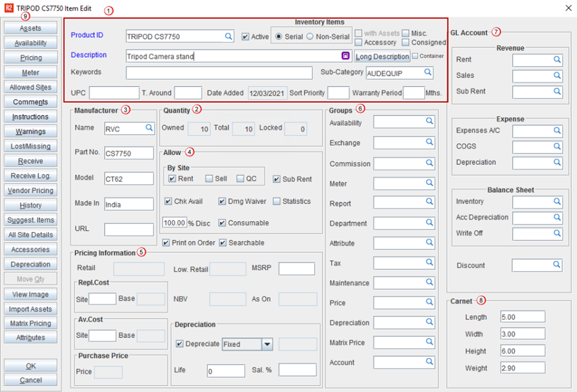The width and height of the screenshot is (577, 392).
Task: Click the Carnet Weight input field
Action: coord(523,368)
